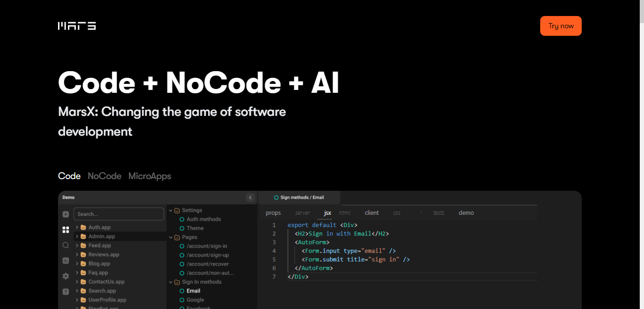Open the props editor tab
The width and height of the screenshot is (644, 309).
point(273,213)
